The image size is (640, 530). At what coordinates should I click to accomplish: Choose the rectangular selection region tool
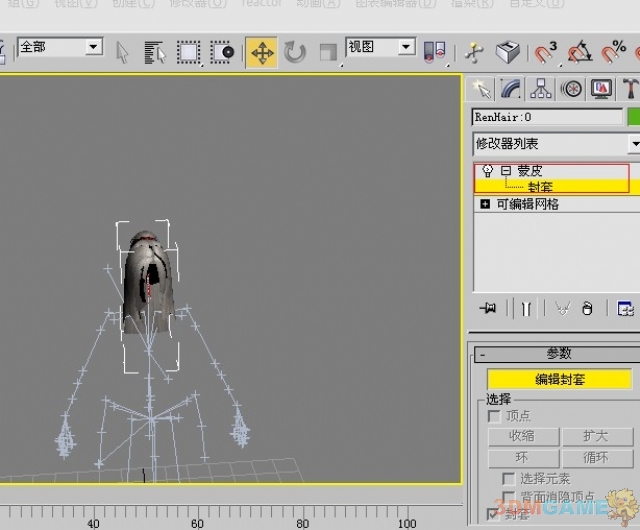click(x=187, y=52)
